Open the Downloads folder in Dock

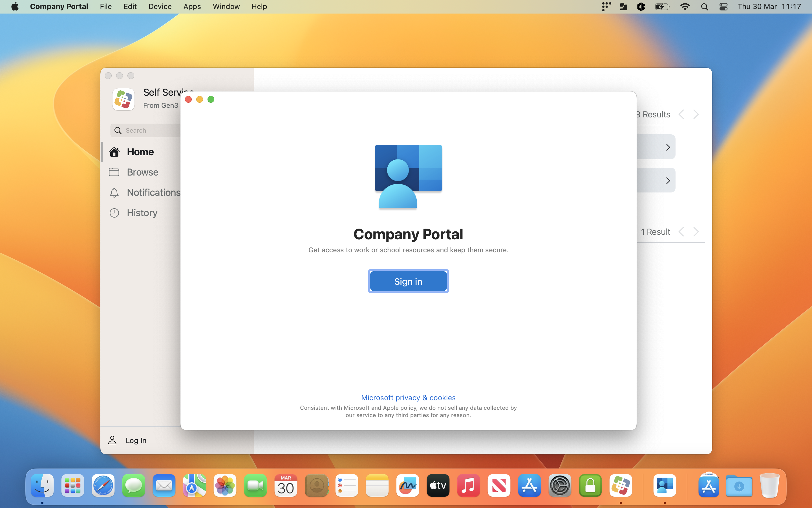[739, 485]
